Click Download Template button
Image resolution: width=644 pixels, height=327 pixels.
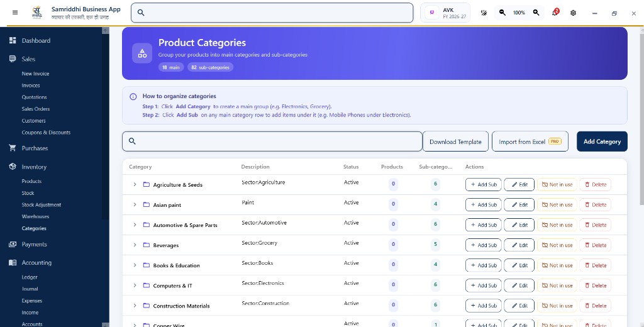455,141
